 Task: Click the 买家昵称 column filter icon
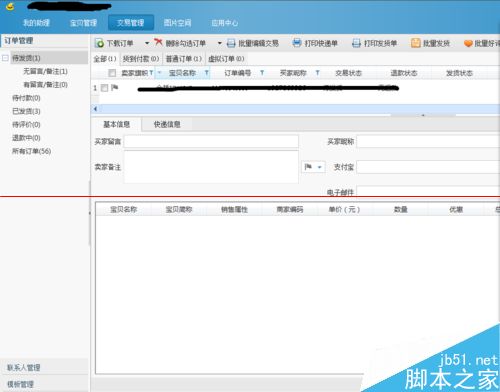(x=317, y=73)
